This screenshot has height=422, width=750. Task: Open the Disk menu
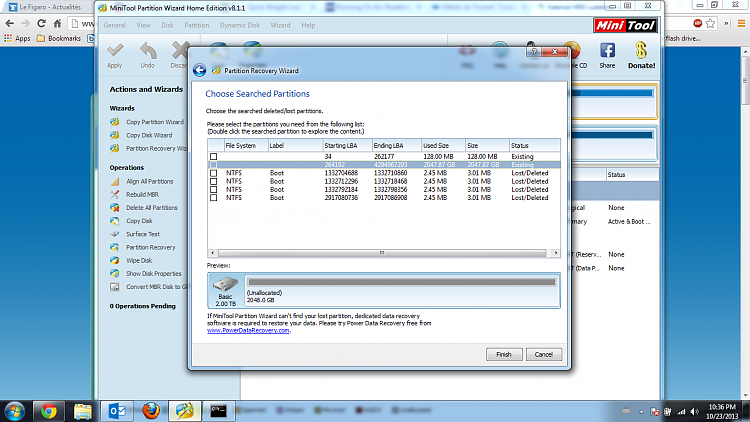point(167,25)
